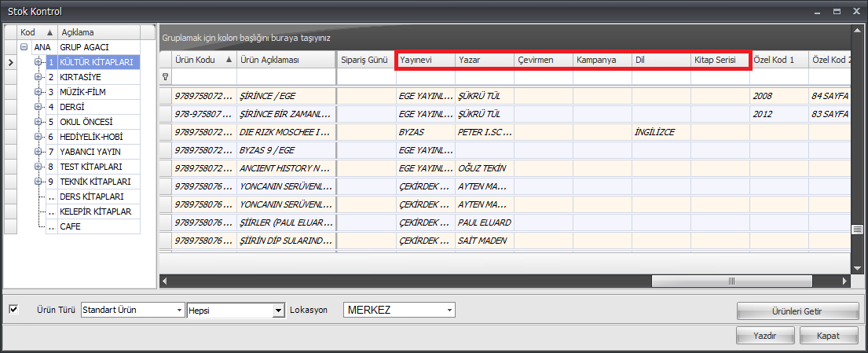Click the sort arrow on Ürün Kodu header
Image resolution: width=868 pixels, height=353 pixels.
coord(229,60)
